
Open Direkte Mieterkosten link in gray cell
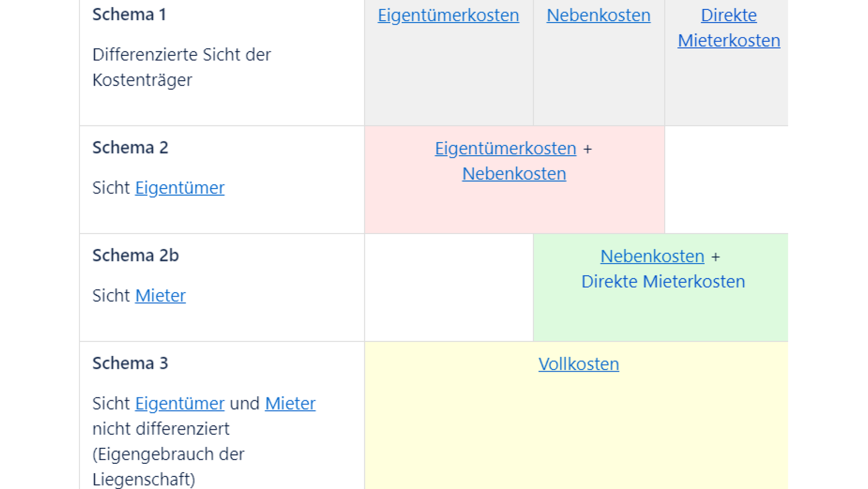(x=728, y=28)
